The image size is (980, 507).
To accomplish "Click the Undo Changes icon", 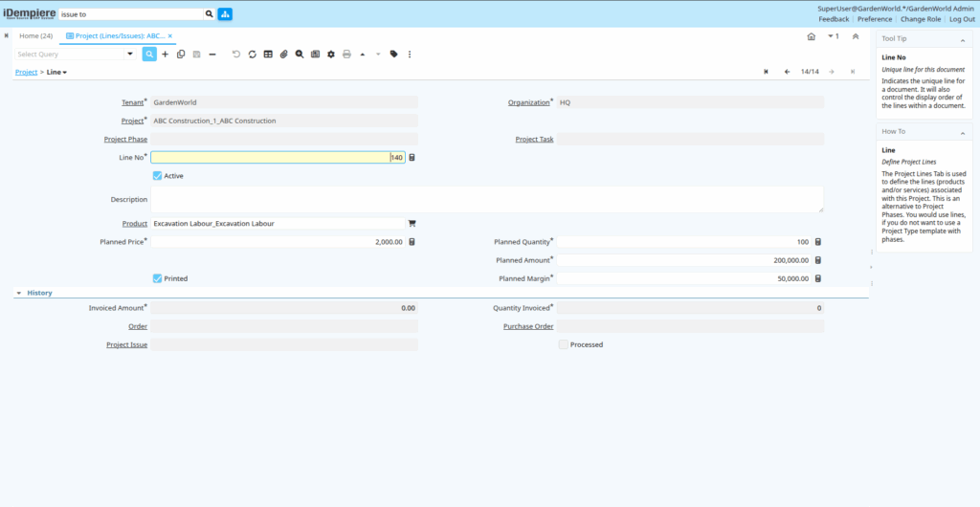I will [x=236, y=55].
